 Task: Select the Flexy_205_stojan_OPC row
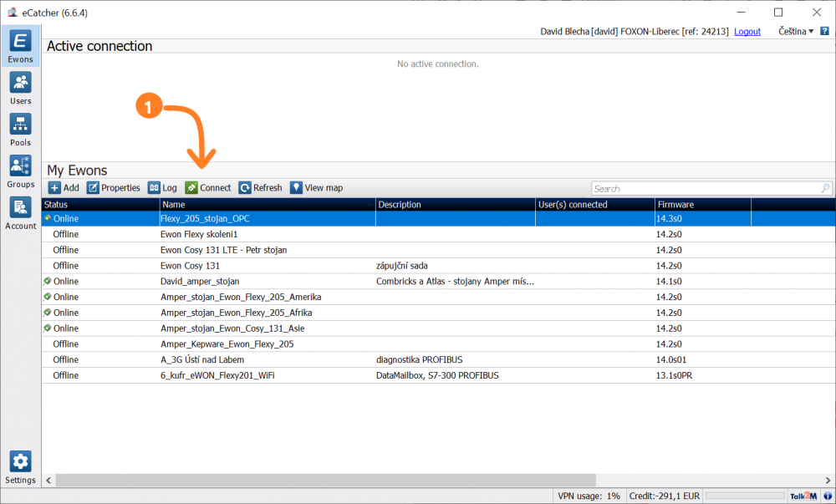click(438, 219)
